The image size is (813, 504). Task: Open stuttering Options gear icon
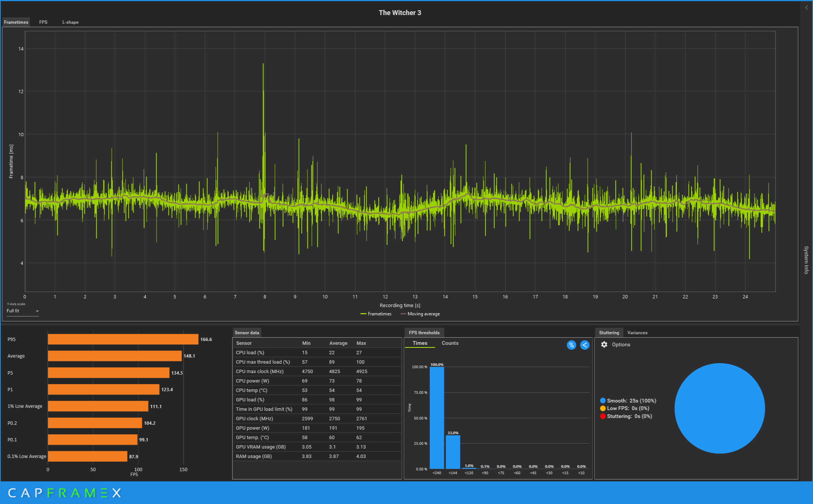(604, 344)
